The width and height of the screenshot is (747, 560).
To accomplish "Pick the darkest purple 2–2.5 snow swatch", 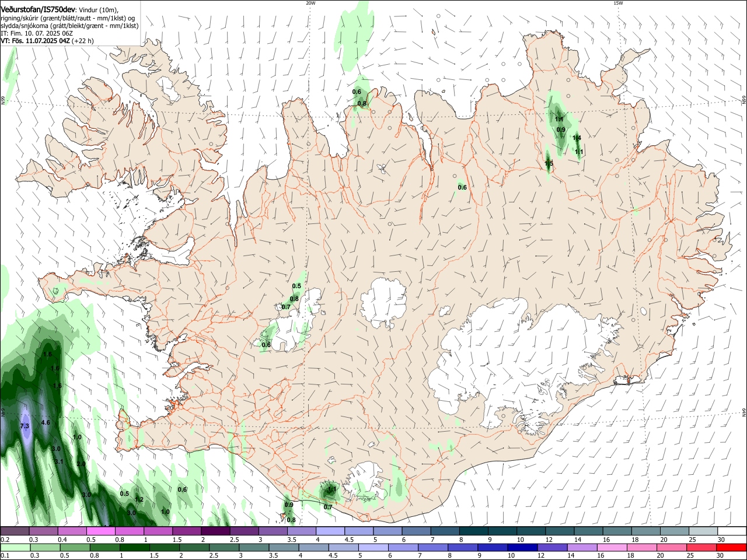I will [x=215, y=531].
